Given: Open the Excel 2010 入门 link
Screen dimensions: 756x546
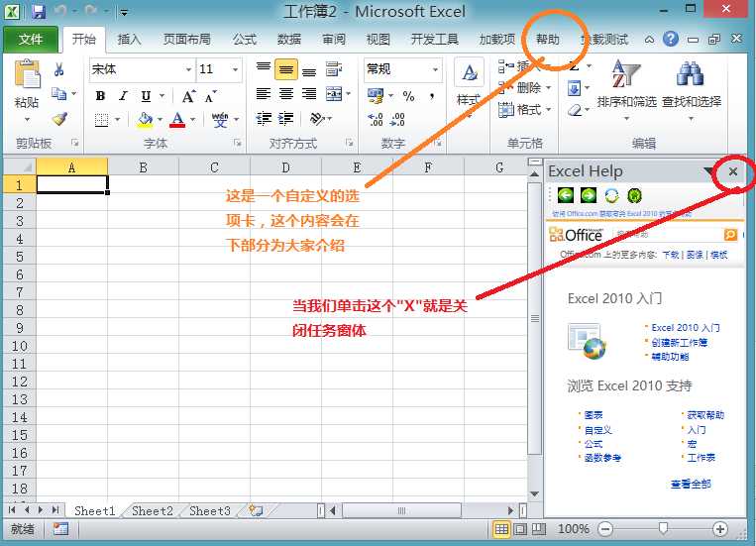Looking at the screenshot, I should pyautogui.click(x=685, y=328).
